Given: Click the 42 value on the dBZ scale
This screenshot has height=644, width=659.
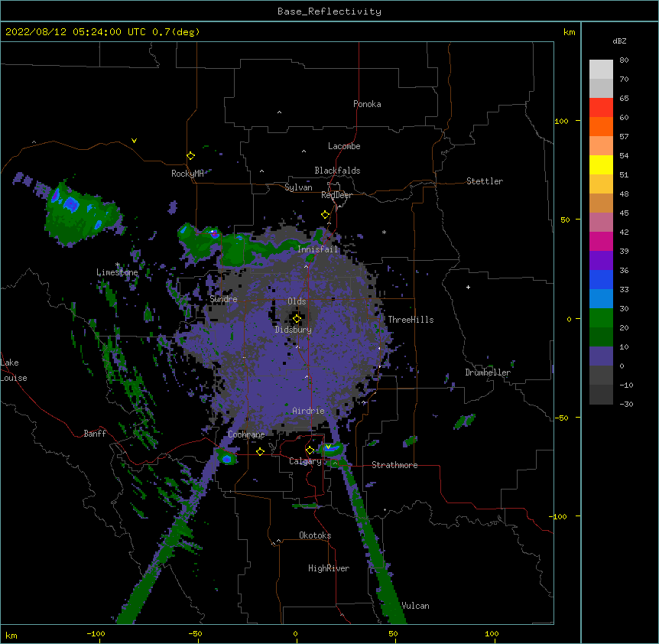Looking at the screenshot, I should tap(624, 232).
